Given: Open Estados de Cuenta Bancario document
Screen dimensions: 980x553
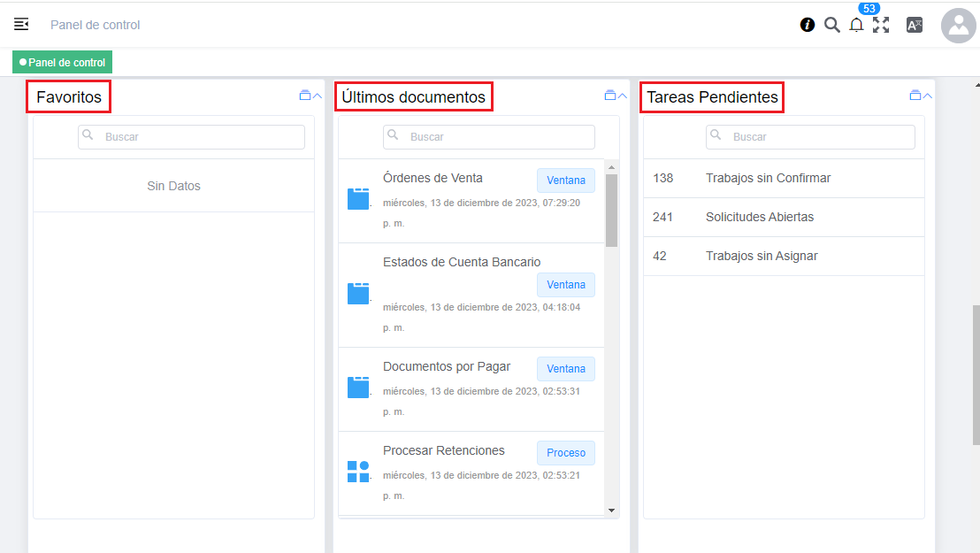Looking at the screenshot, I should [462, 262].
